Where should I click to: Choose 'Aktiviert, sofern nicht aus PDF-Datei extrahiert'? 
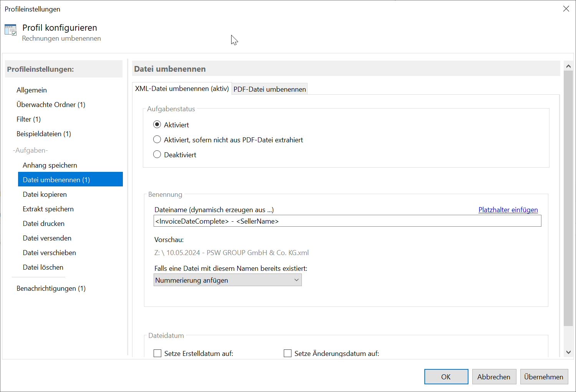click(x=157, y=140)
